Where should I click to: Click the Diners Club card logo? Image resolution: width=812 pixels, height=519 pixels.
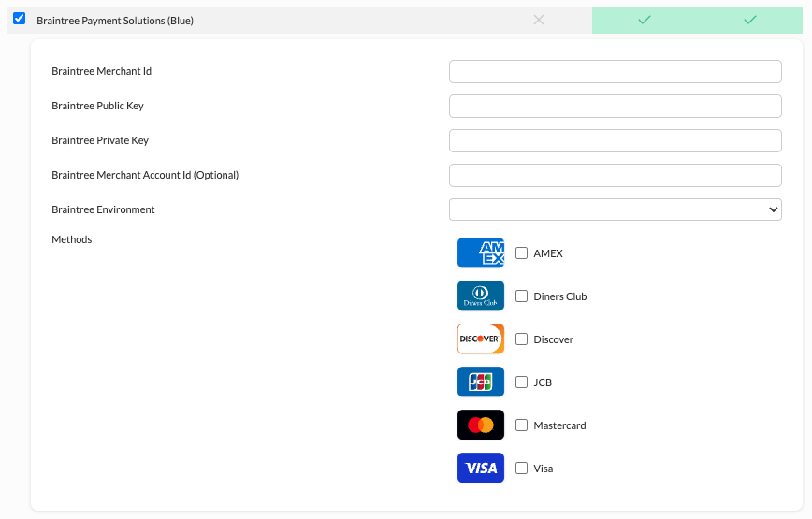coord(481,296)
